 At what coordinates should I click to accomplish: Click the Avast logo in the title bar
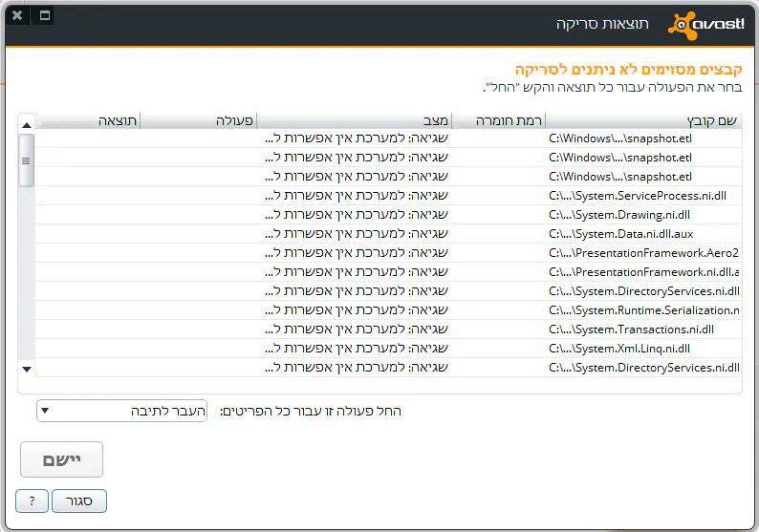(x=705, y=23)
